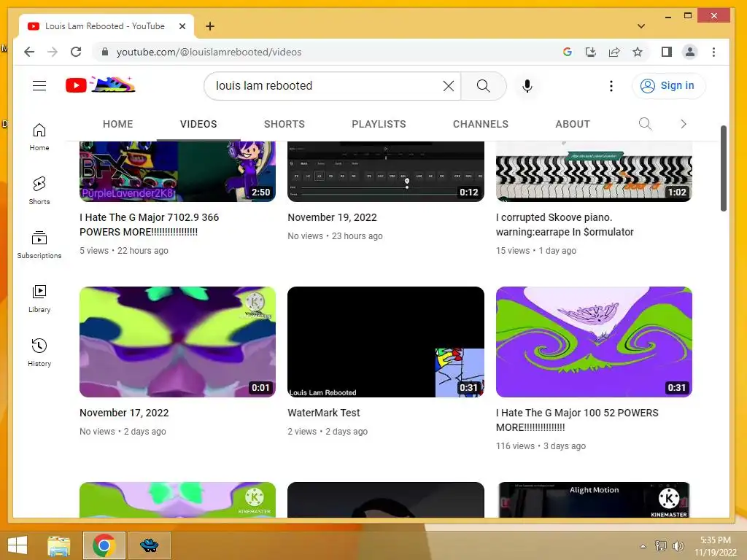Open the volume icon in system tray
747x560 pixels.
tap(678, 545)
